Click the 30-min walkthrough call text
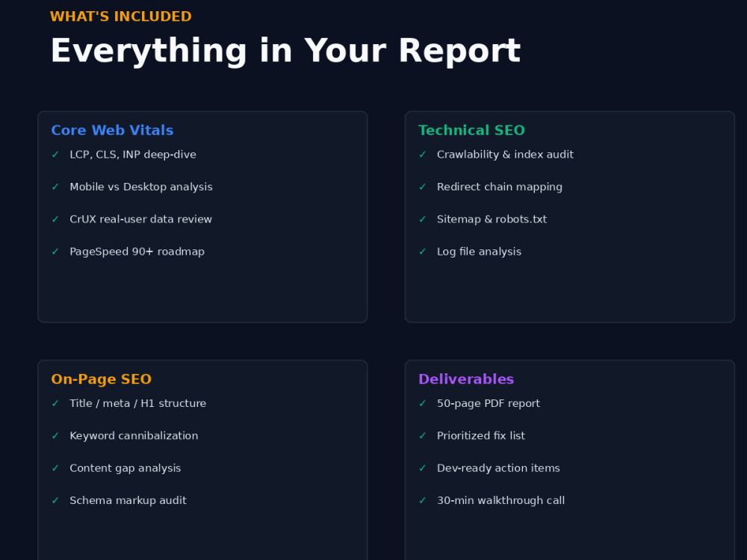 (x=500, y=501)
